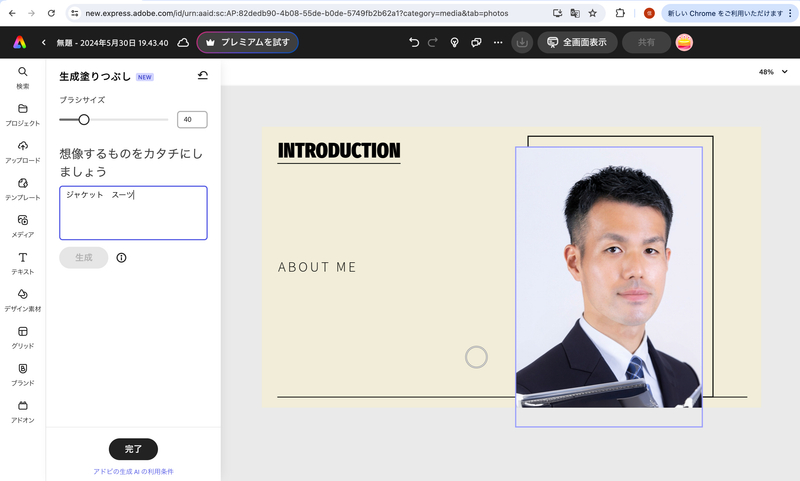
Task: Click the Done button
Action: [x=133, y=449]
